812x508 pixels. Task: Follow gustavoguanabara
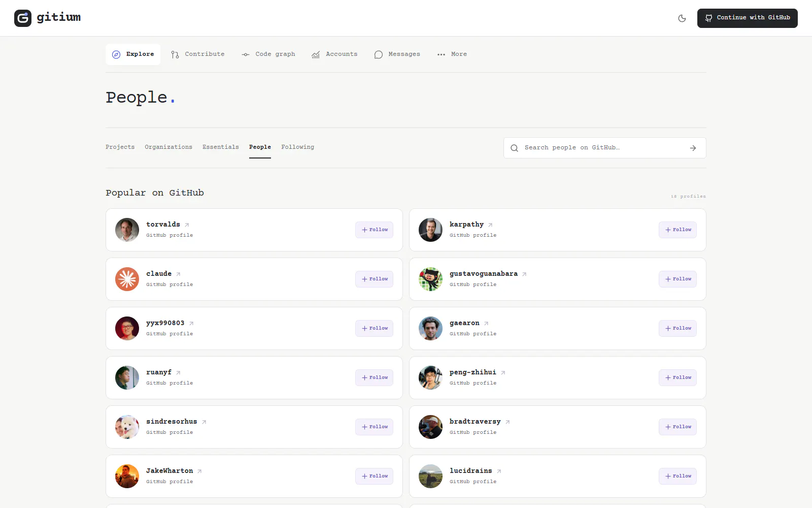pos(678,279)
